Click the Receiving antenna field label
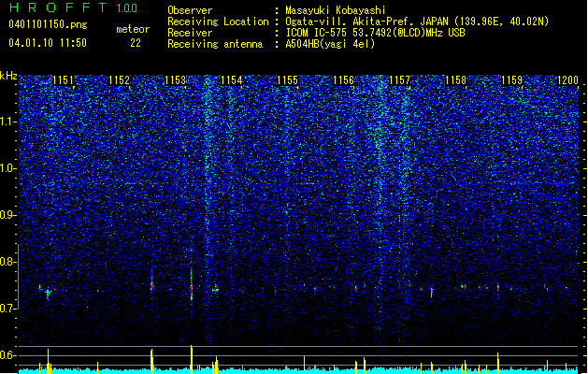This screenshot has height=374, width=588. [215, 44]
